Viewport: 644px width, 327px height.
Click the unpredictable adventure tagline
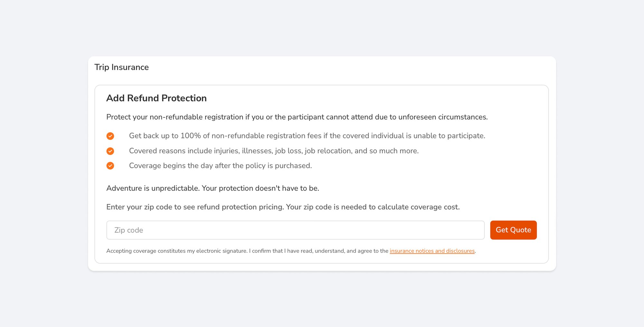[213, 188]
